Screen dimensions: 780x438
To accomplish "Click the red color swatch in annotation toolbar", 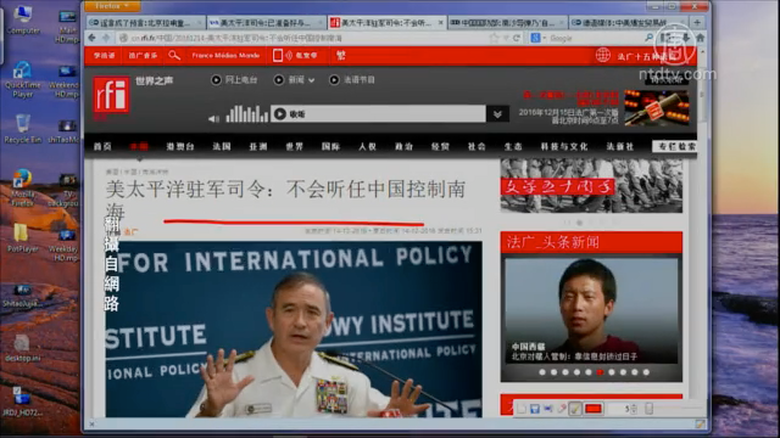I will [x=594, y=409].
